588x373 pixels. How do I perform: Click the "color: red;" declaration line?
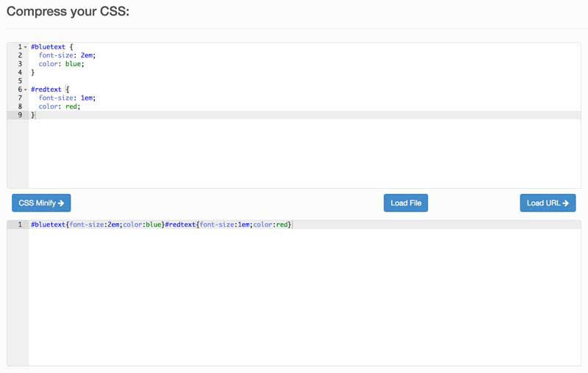[x=60, y=106]
